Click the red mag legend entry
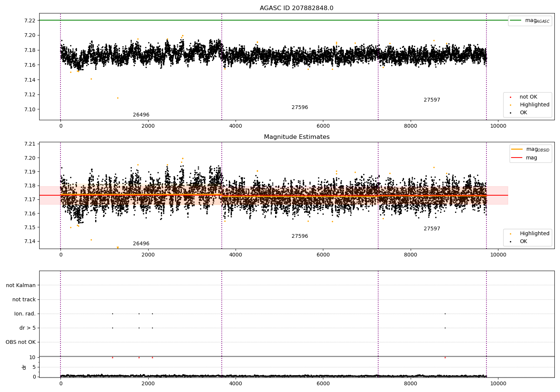The image size is (560, 392). click(532, 158)
